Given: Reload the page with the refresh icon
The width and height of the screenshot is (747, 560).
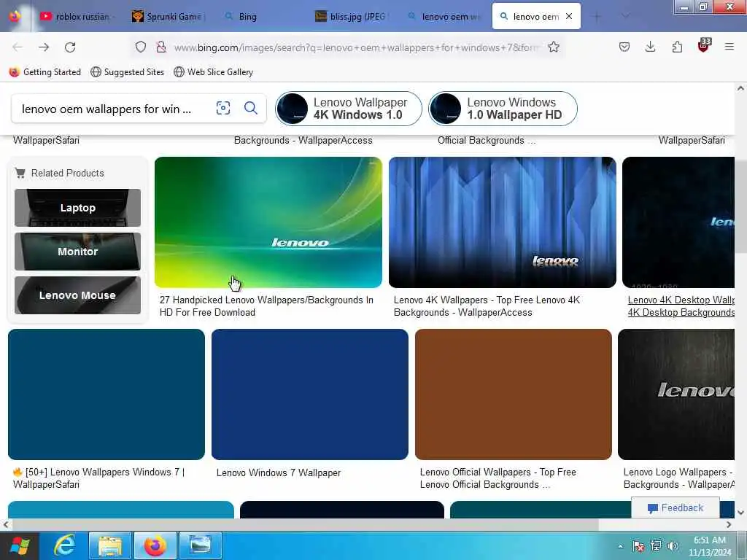Looking at the screenshot, I should (x=70, y=47).
